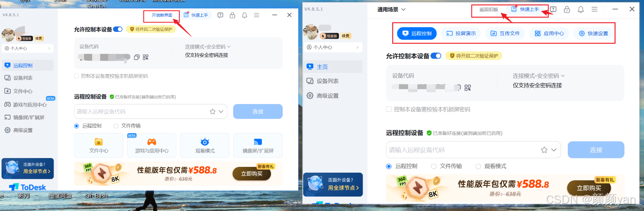Click 快速上手 in the right window header
Viewport: 644px width, 211px height.
pyautogui.click(x=525, y=9)
